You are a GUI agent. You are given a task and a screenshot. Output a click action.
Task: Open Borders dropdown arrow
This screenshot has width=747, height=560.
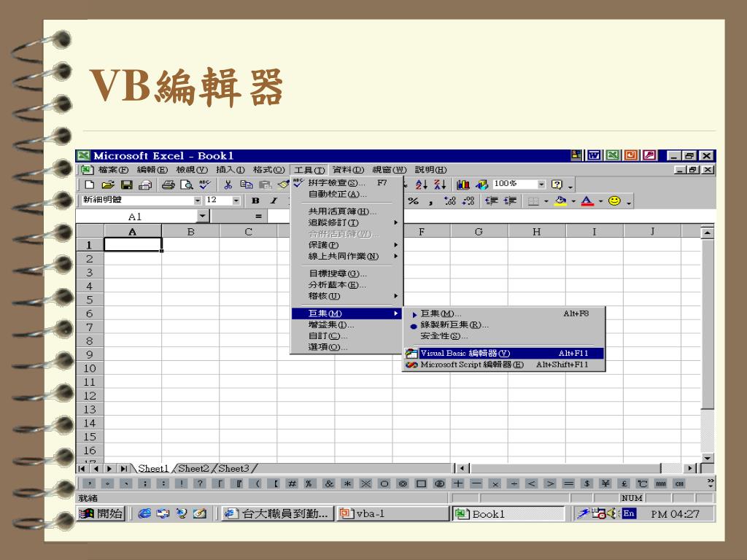(x=546, y=201)
